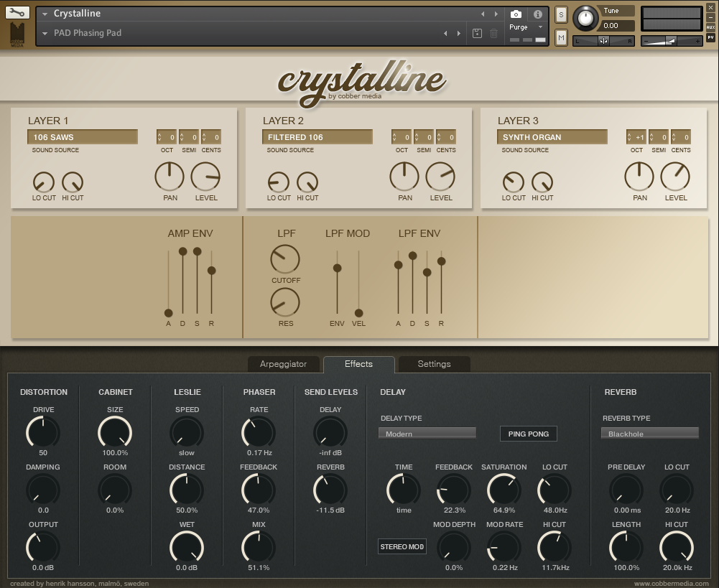Click the Layer 3 Level knob
Screen dimensions: 719x588
(675, 177)
